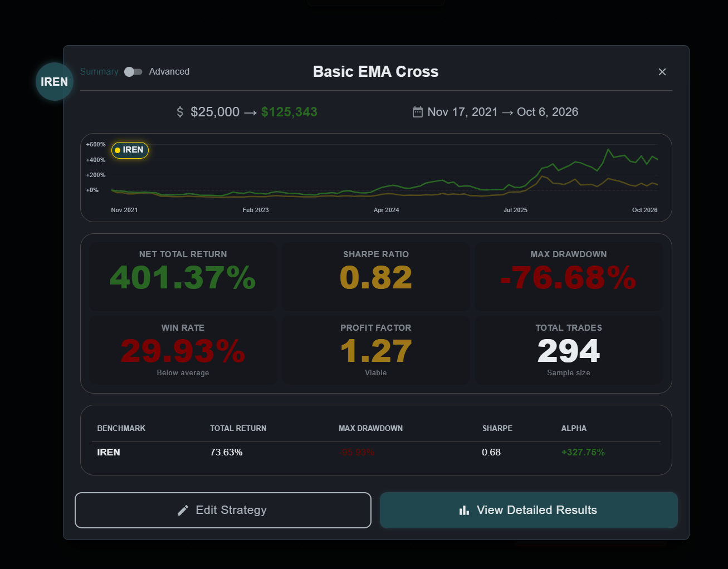This screenshot has width=728, height=569.
Task: Click the calendar icon beside dates
Action: coord(418,112)
